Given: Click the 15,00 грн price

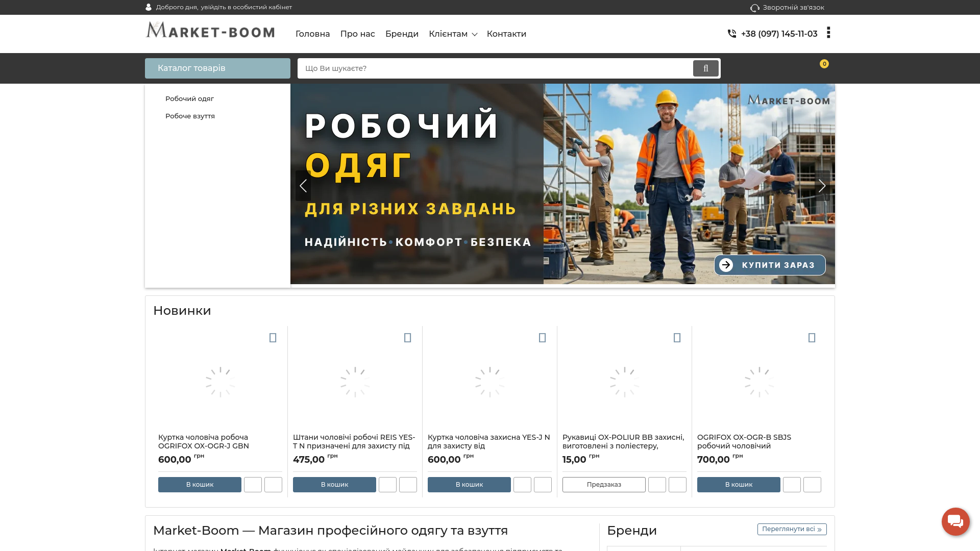Looking at the screenshot, I should pos(581,459).
